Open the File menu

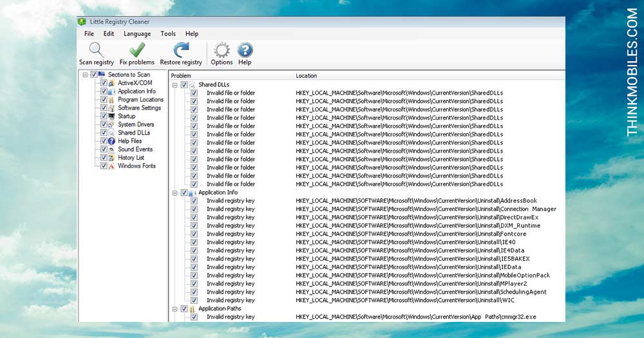89,33
